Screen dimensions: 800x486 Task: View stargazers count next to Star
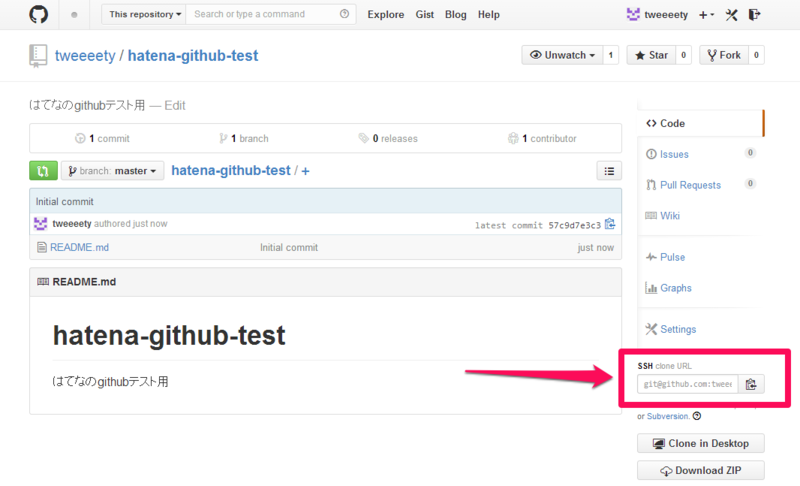tap(684, 55)
